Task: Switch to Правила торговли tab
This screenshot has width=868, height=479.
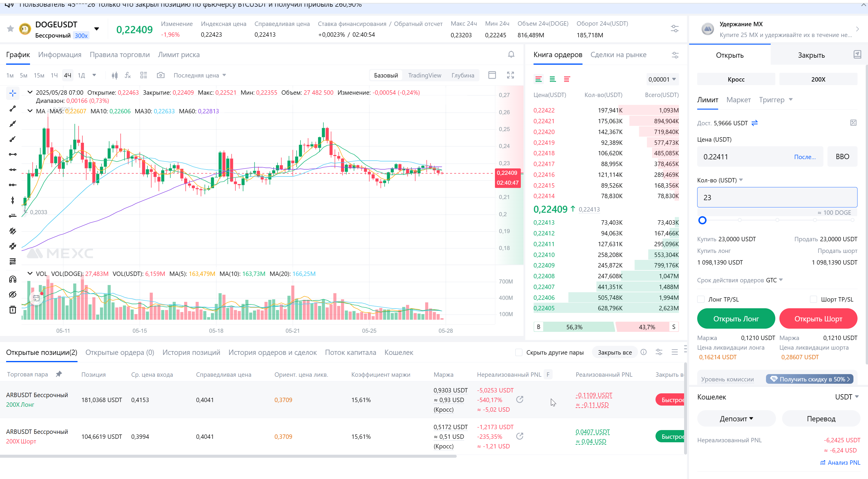Action: click(x=120, y=55)
